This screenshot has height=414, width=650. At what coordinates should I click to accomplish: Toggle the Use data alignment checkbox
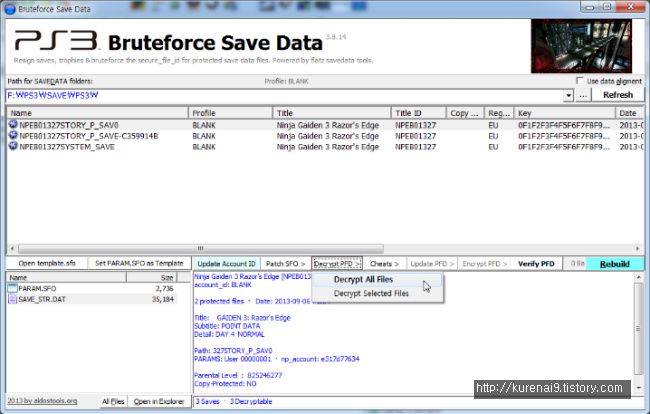point(580,81)
